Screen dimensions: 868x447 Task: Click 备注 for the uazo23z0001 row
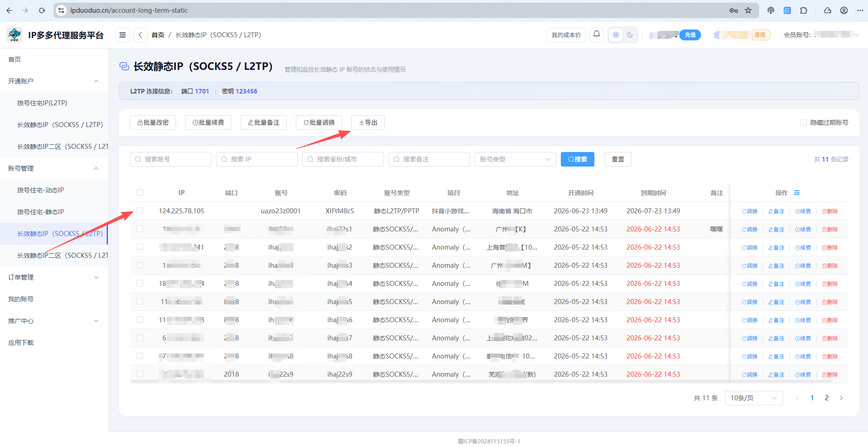pos(776,211)
